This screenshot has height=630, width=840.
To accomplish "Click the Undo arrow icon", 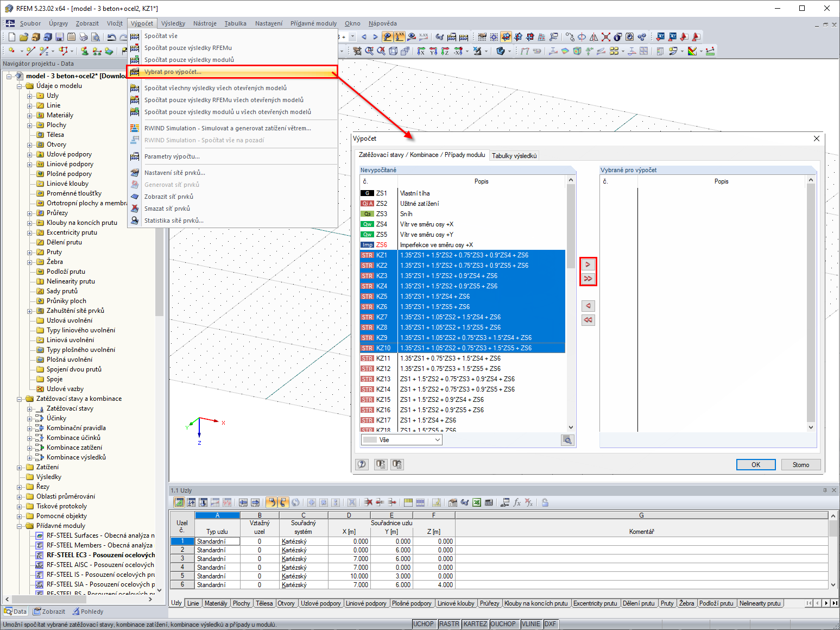I will [111, 37].
